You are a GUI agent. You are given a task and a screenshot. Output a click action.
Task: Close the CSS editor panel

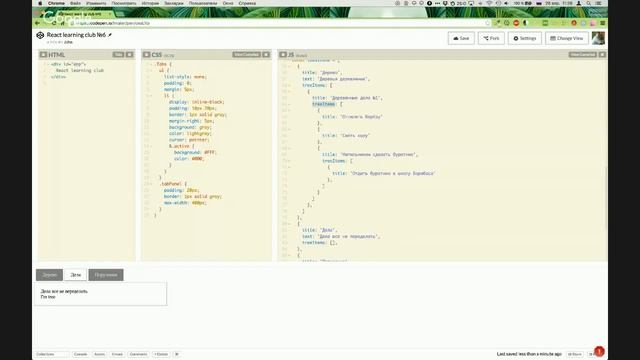(266, 54)
